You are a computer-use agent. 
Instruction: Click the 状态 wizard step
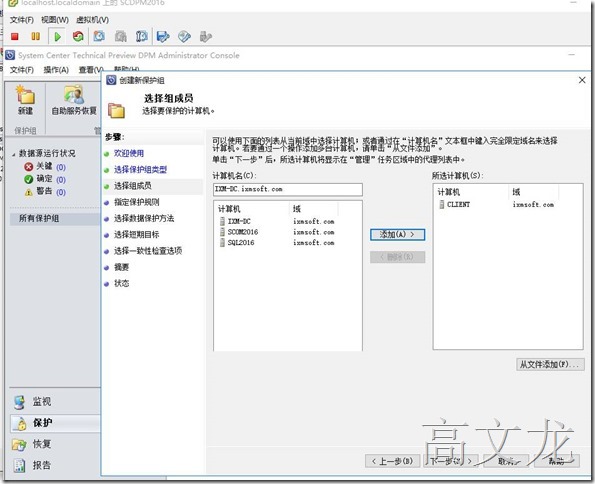[121, 284]
